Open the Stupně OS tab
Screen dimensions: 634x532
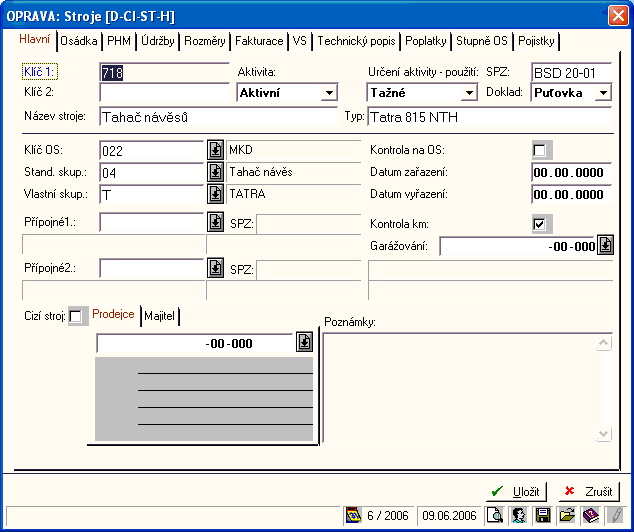482,41
